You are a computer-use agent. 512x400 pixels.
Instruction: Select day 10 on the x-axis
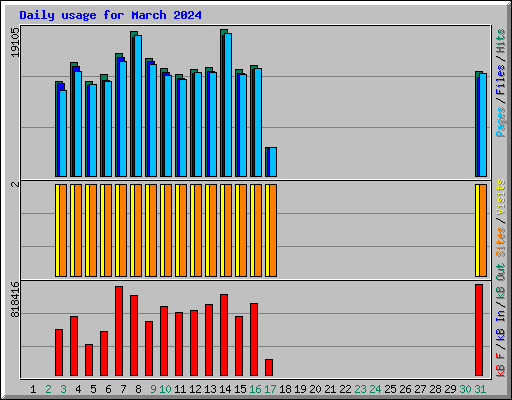[x=165, y=389]
